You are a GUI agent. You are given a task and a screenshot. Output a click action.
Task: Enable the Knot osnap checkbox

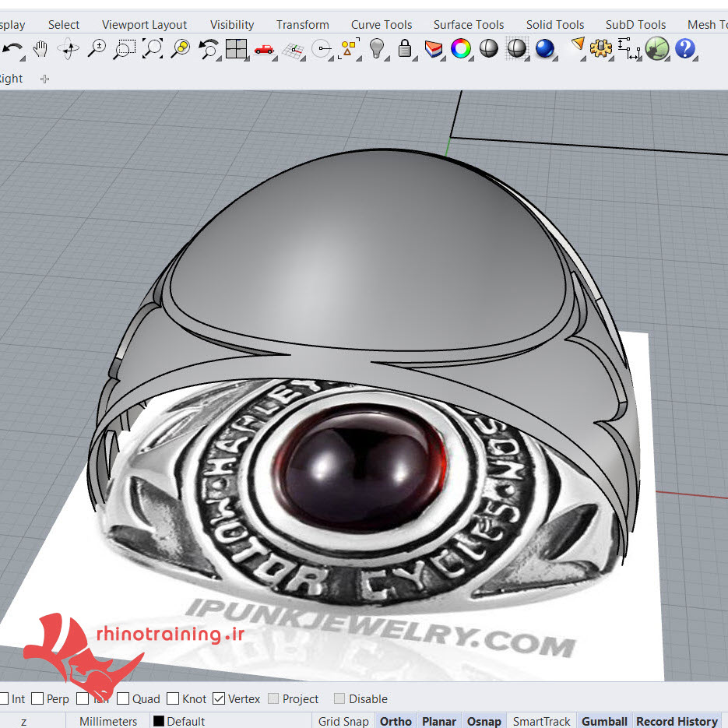(173, 699)
